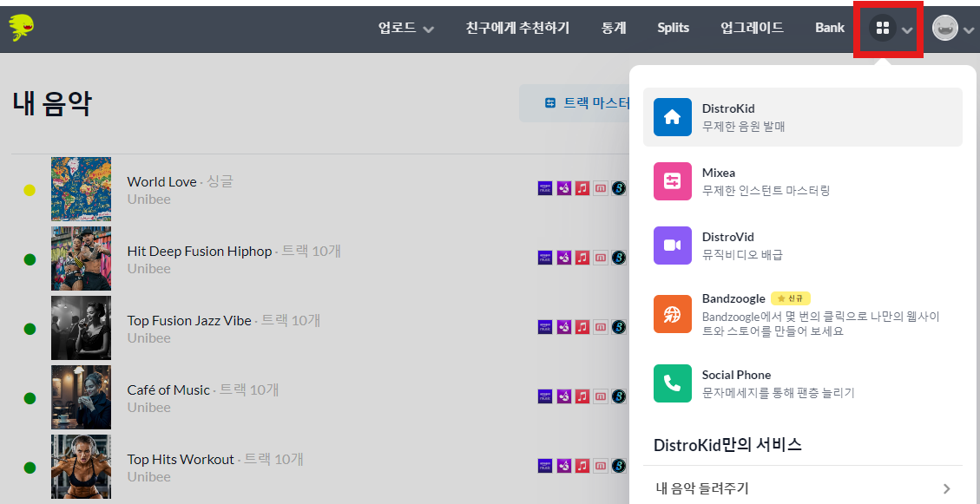Click purple Anghami icon for Top Fusion Jazz Vibe
980x504 pixels.
(563, 327)
